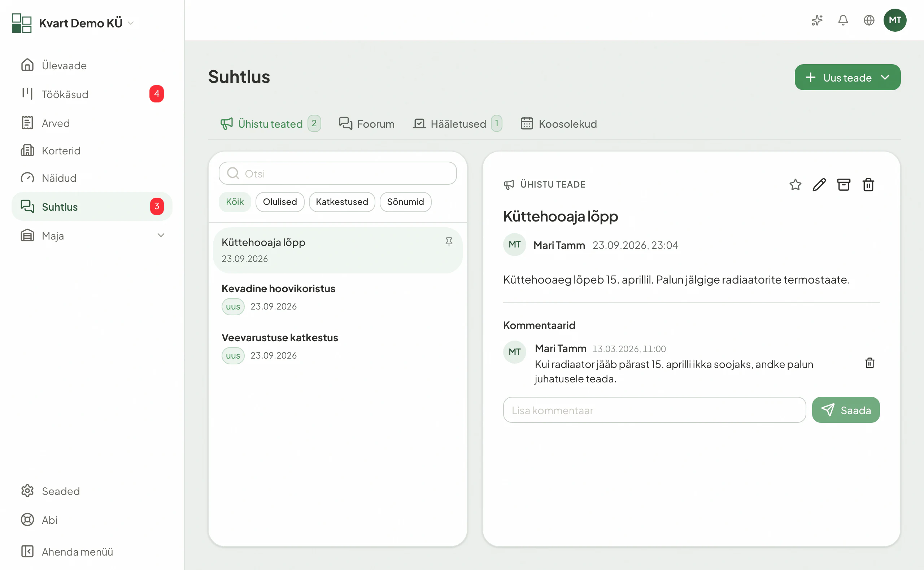Screen dimensions: 924x570
Task: Open Töökäsud in sidebar
Action: (x=92, y=94)
